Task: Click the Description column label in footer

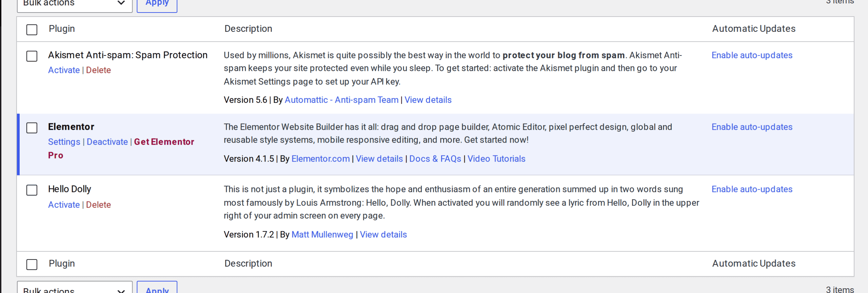Action: (248, 264)
